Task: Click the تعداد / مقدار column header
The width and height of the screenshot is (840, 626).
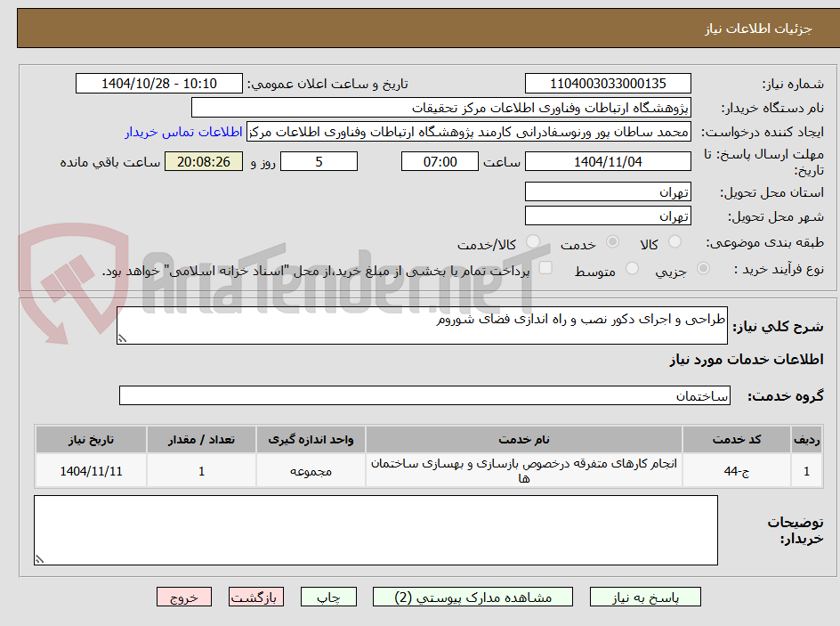Action: [201, 440]
